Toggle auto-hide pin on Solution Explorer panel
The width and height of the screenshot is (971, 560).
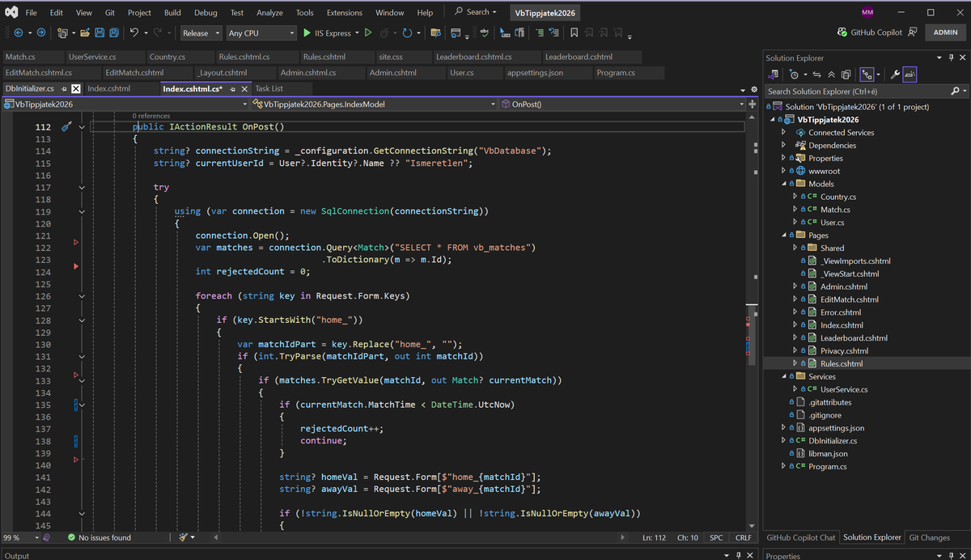click(x=952, y=57)
